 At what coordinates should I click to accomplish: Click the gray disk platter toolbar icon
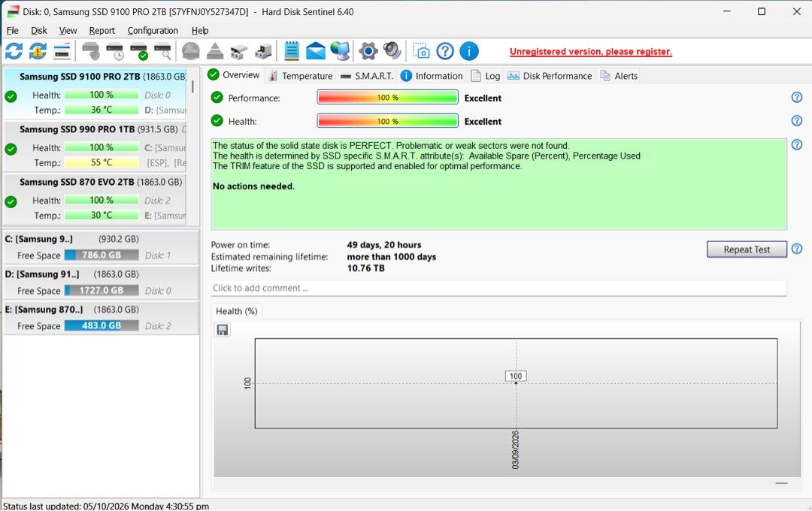click(x=190, y=51)
